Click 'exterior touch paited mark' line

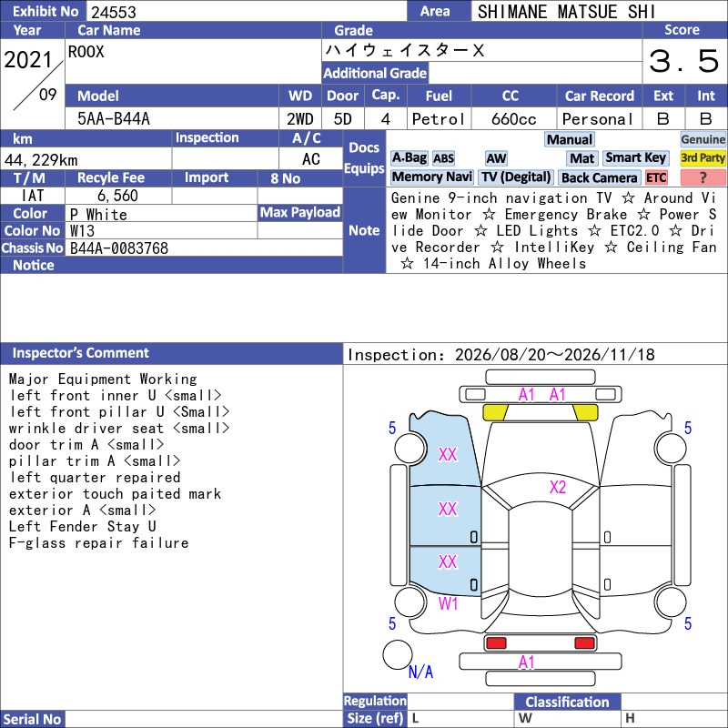coord(115,493)
